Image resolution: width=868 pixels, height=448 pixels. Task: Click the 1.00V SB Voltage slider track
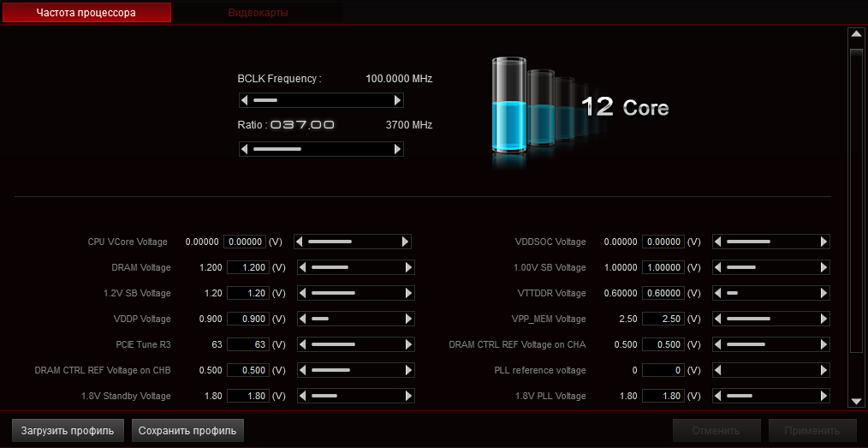pyautogui.click(x=770, y=267)
